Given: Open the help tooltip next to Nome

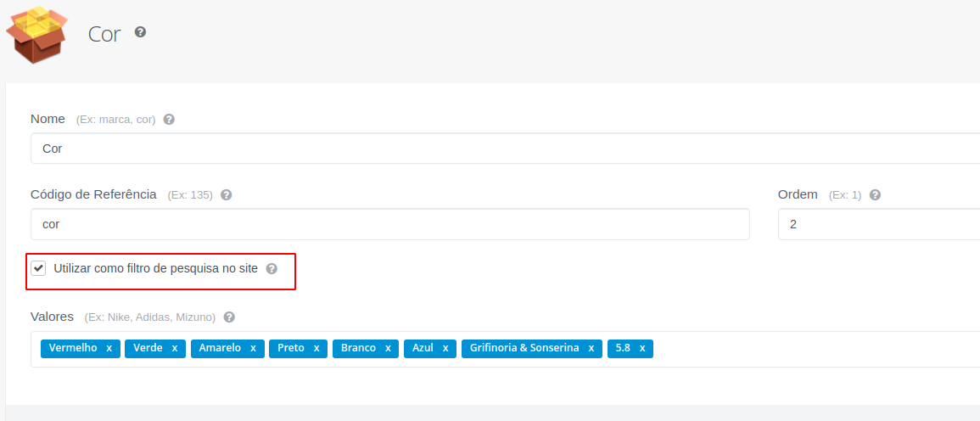Looking at the screenshot, I should tap(169, 119).
